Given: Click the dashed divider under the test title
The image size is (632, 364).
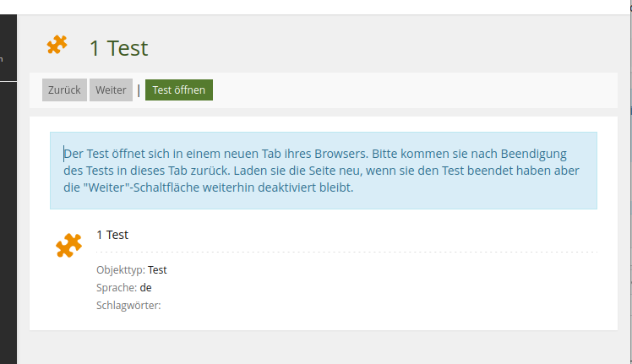Looking at the screenshot, I should tap(346, 252).
